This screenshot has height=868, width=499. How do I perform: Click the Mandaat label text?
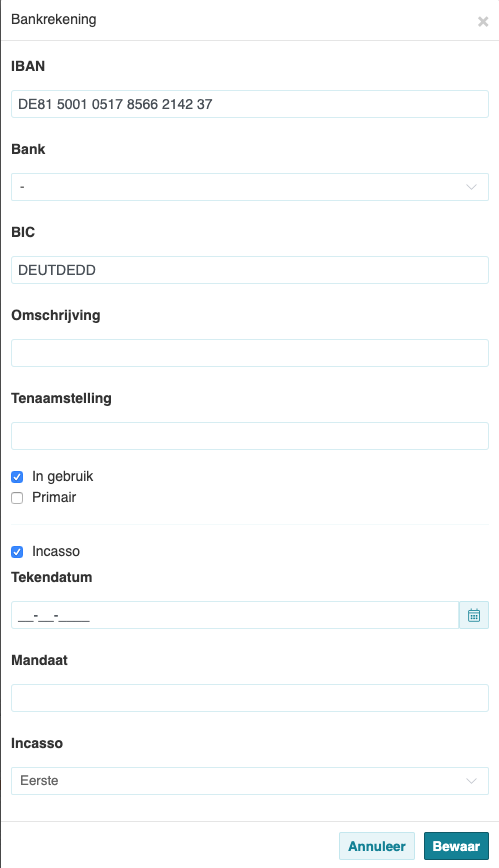click(x=39, y=660)
